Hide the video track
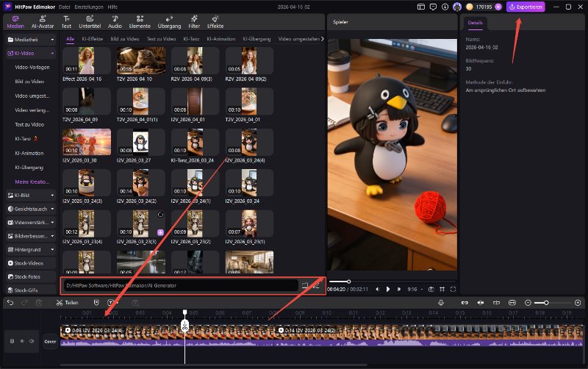Viewport: 588px width, 369px height. coord(22,341)
